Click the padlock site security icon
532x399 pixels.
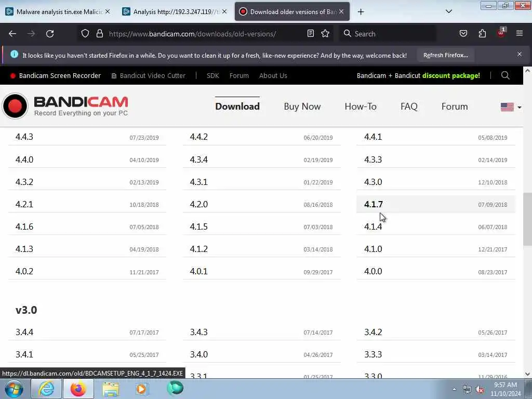(99, 33)
